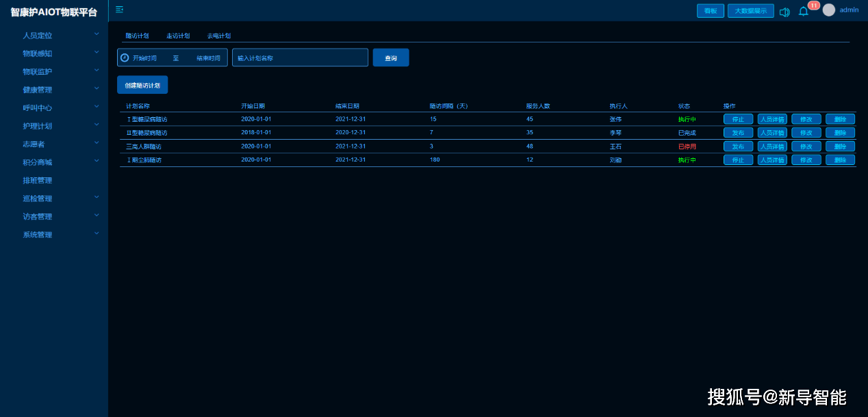Click the admin user avatar

pos(829,10)
